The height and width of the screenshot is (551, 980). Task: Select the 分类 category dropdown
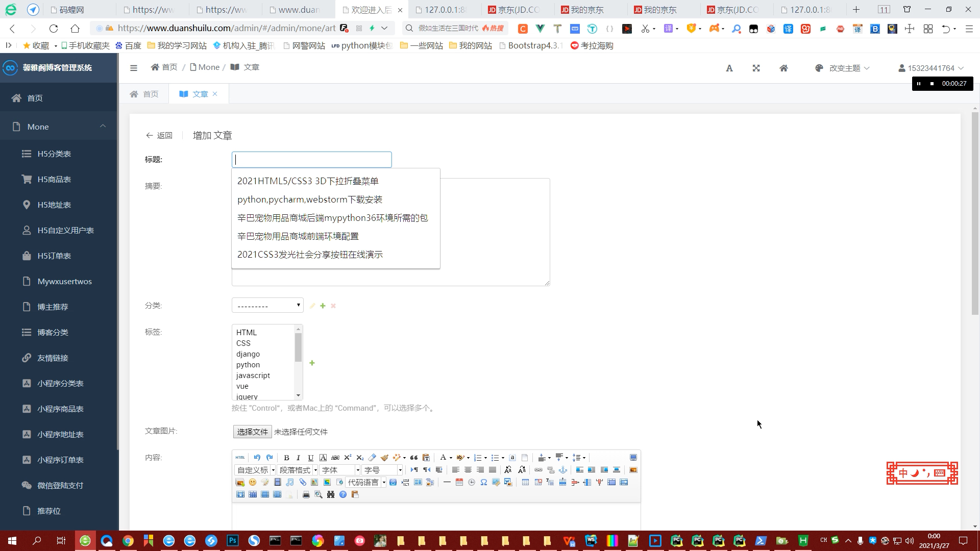pos(267,306)
